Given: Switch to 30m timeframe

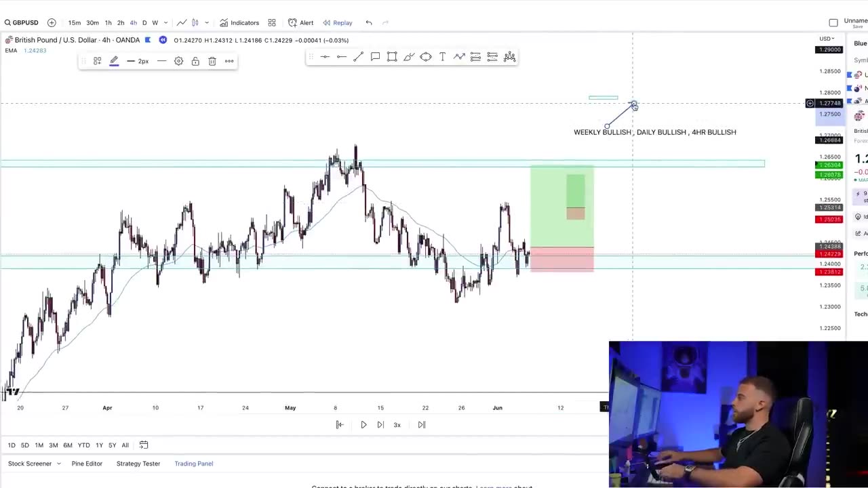Looking at the screenshot, I should click(x=92, y=22).
